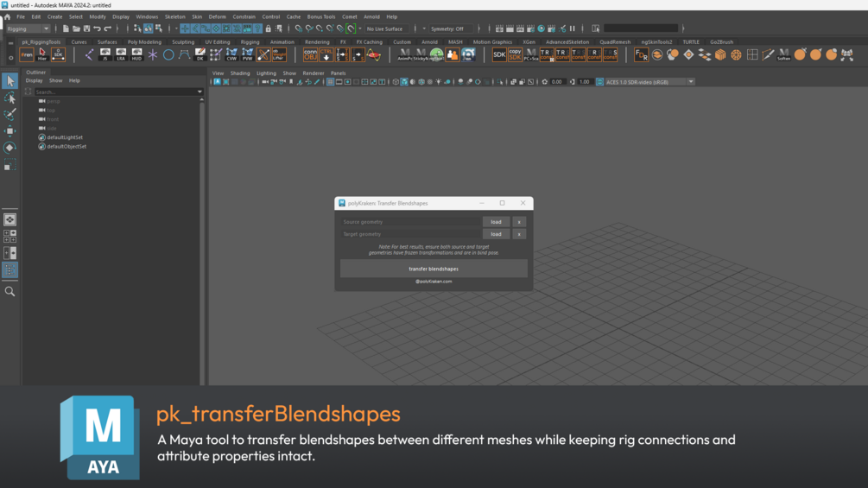The image size is (868, 488).
Task: Toggle the lock selection padlock icon
Action: coord(269,29)
